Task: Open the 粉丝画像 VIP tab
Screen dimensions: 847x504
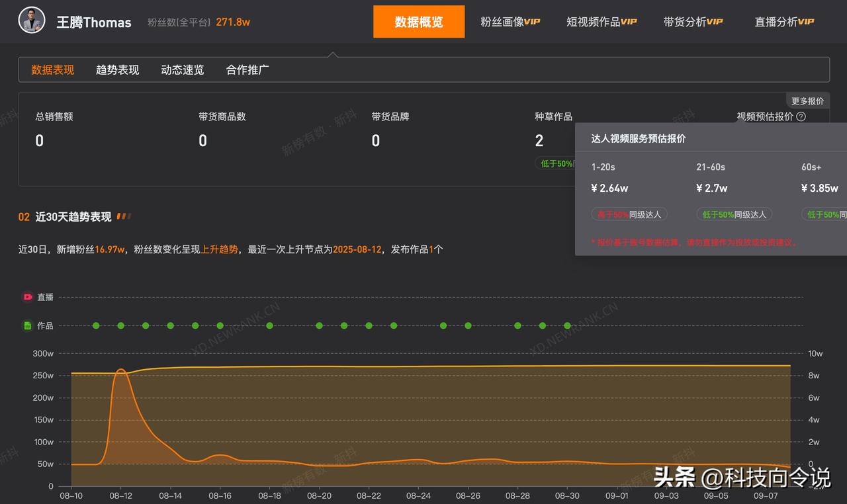Action: point(510,22)
